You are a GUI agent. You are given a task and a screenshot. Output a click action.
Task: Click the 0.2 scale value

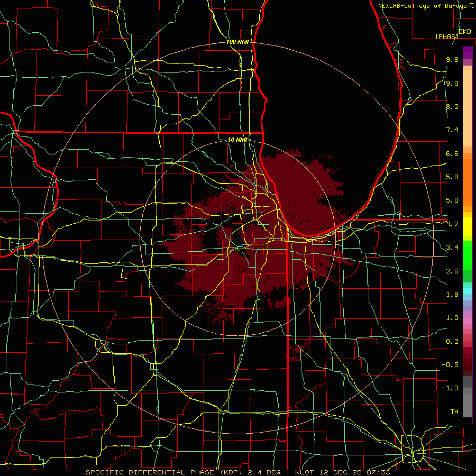(452, 342)
